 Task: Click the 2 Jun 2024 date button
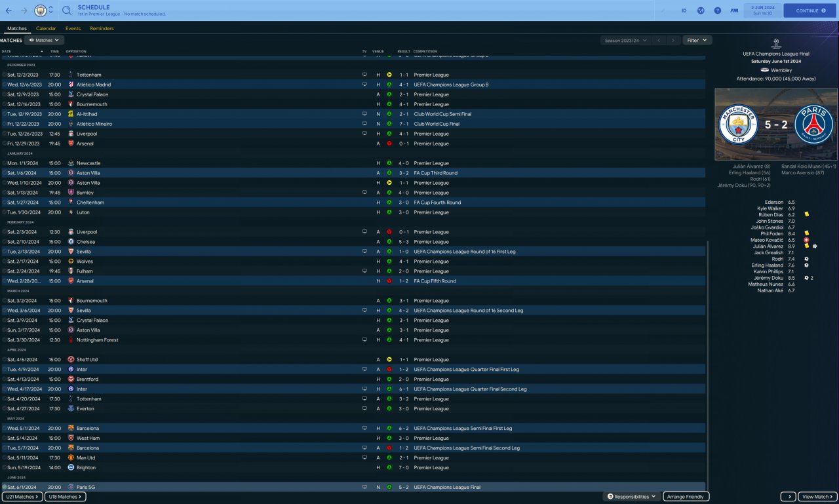[x=763, y=10]
